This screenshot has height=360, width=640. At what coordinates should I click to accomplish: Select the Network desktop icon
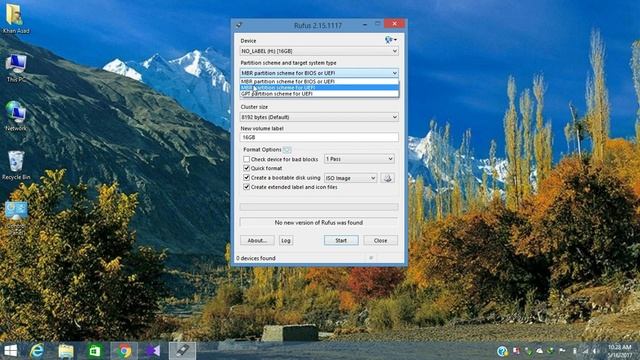coord(16,116)
